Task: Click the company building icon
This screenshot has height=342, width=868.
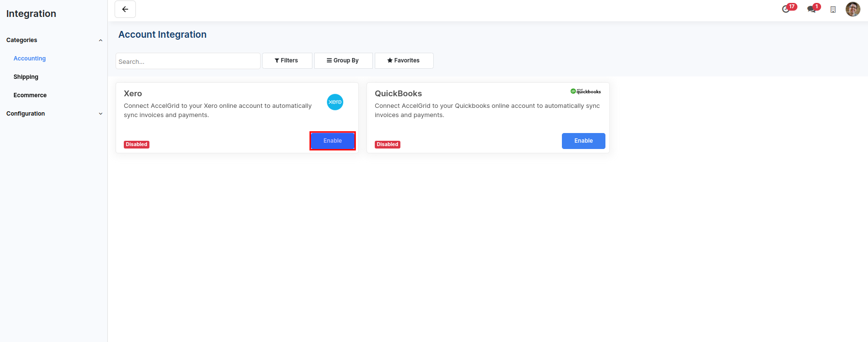Action: pos(833,10)
